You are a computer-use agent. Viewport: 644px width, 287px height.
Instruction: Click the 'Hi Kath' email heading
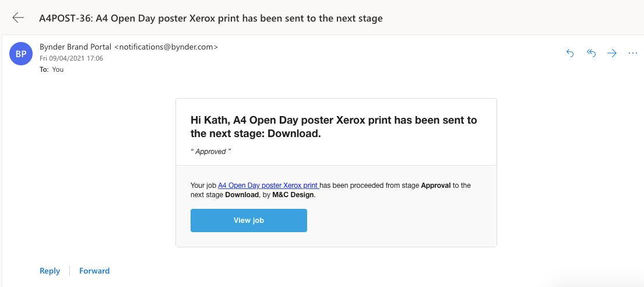click(333, 127)
